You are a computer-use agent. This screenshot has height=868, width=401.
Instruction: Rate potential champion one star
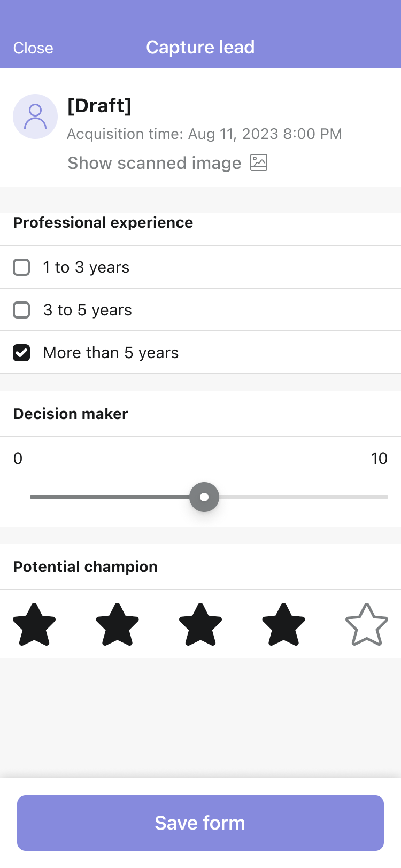[x=34, y=624]
